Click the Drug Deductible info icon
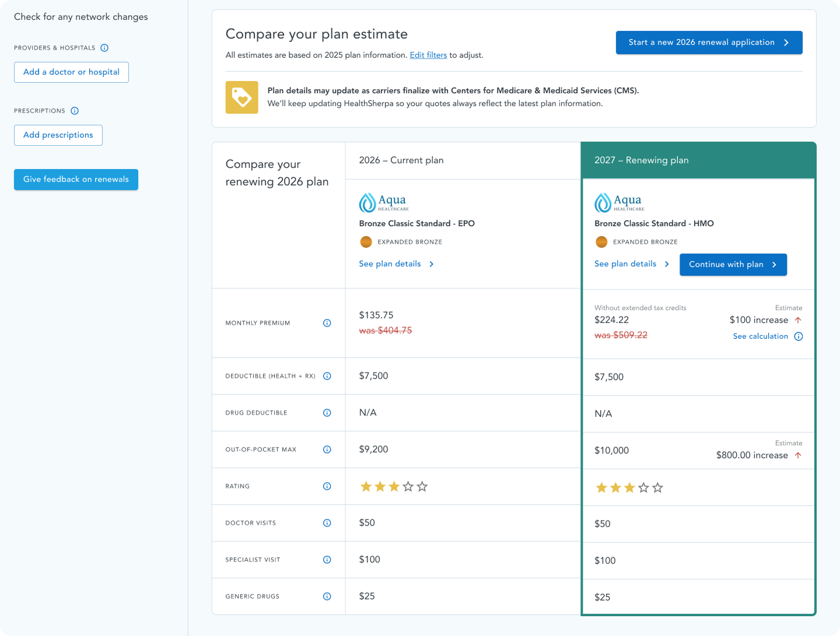 (327, 413)
